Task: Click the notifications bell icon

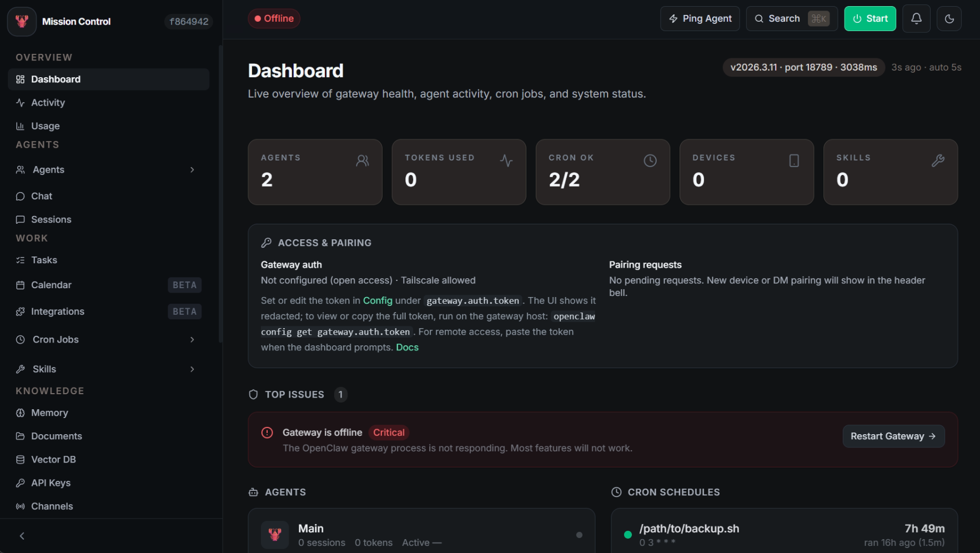Action: pos(916,19)
